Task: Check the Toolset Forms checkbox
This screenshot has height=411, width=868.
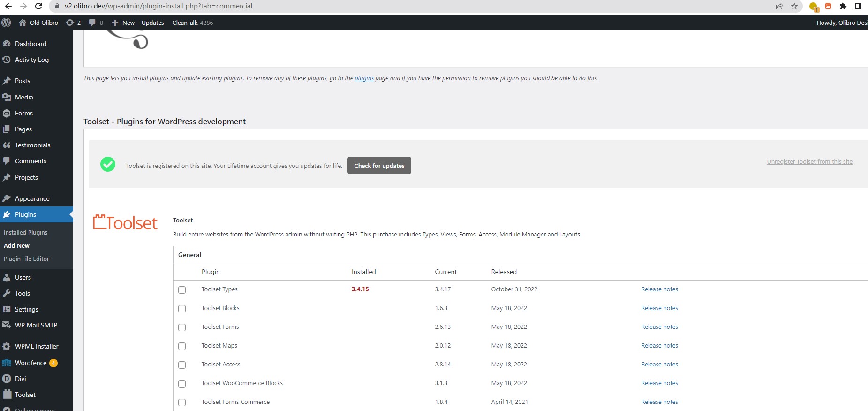Action: coord(182,327)
